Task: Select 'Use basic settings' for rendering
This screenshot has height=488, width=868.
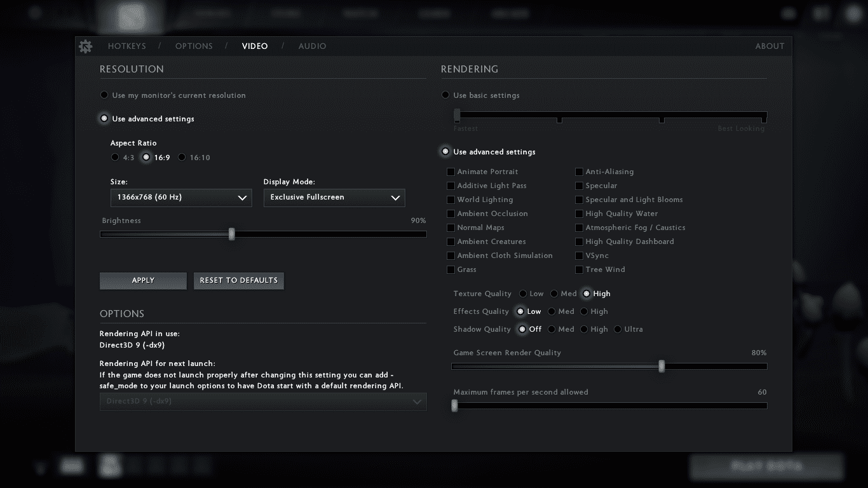Action: tap(445, 95)
